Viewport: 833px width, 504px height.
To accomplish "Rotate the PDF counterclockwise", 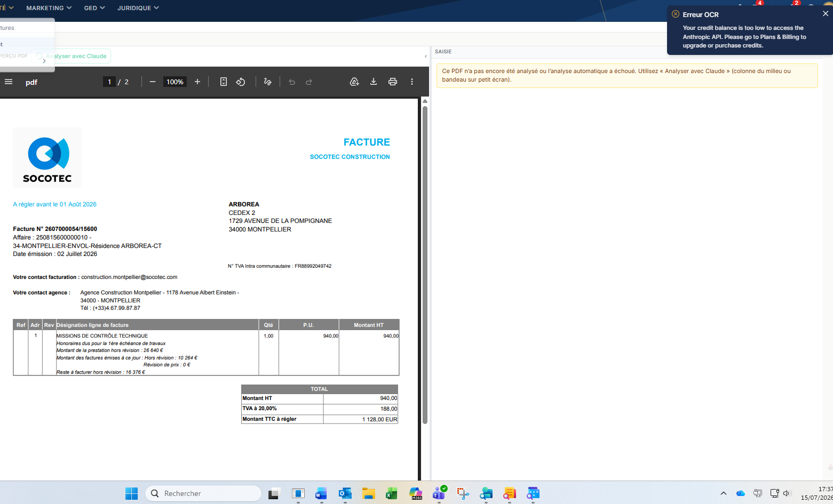I will point(241,82).
